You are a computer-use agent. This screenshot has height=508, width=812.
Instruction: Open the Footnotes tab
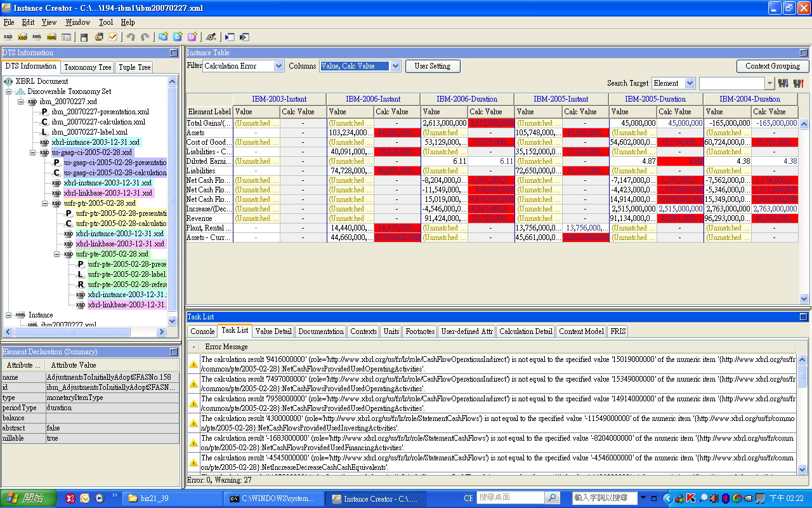[420, 331]
